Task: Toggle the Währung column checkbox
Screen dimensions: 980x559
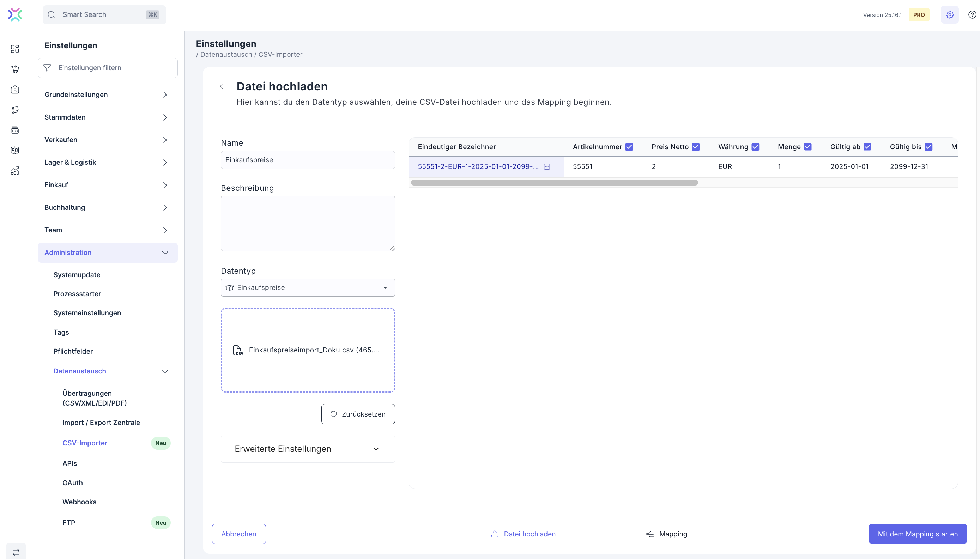Action: (755, 147)
